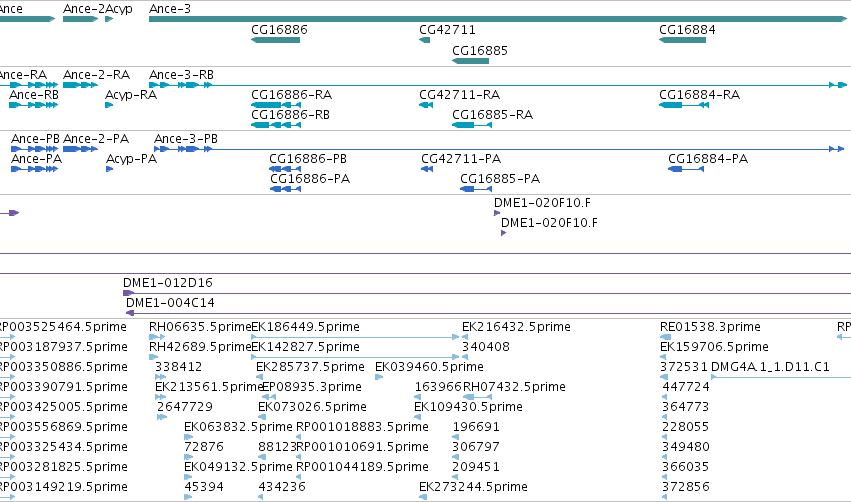Screen dimensions: 851x502
Task: Click the EK142827.5prime EST label
Action: (x=306, y=347)
